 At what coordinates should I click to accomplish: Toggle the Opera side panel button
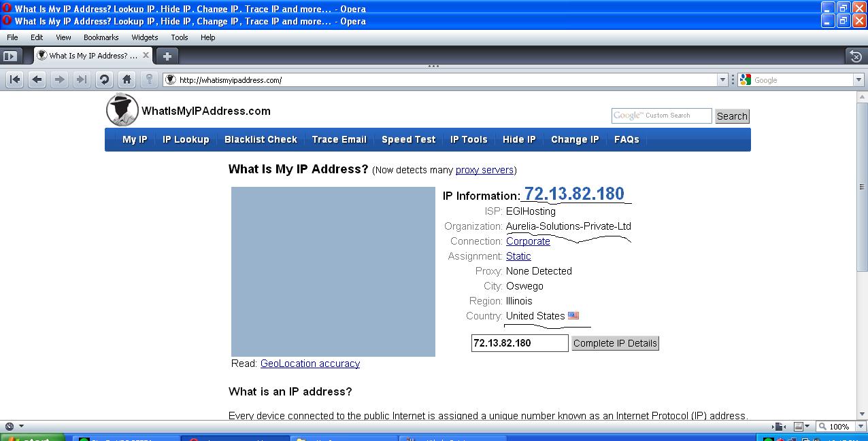10,56
